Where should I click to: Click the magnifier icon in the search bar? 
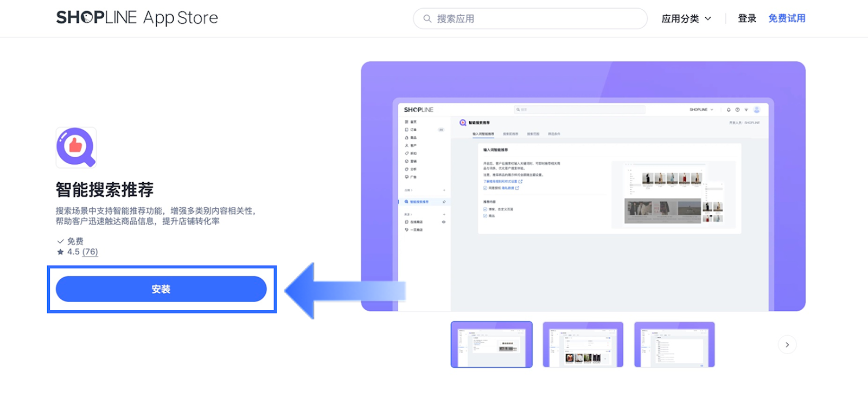tap(427, 18)
